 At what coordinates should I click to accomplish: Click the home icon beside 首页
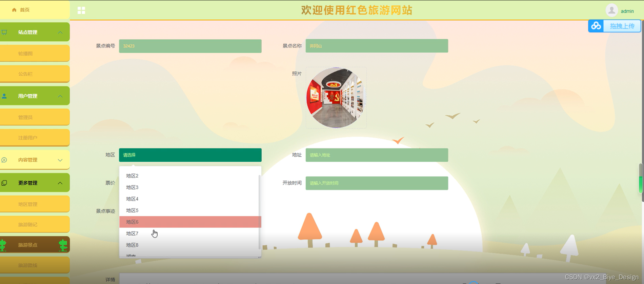pos(14,10)
